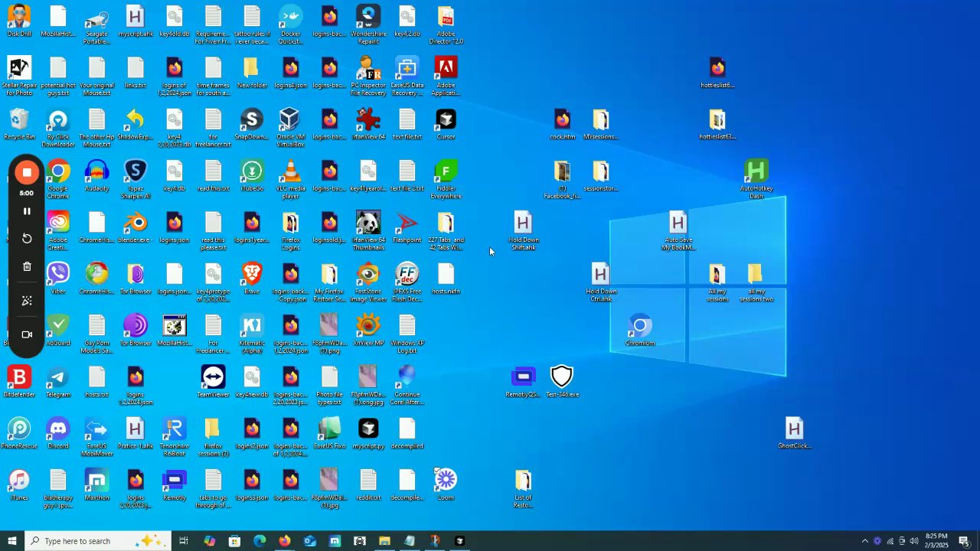Expand the hidden system tray icons
This screenshot has width=980, height=551.
tap(865, 541)
